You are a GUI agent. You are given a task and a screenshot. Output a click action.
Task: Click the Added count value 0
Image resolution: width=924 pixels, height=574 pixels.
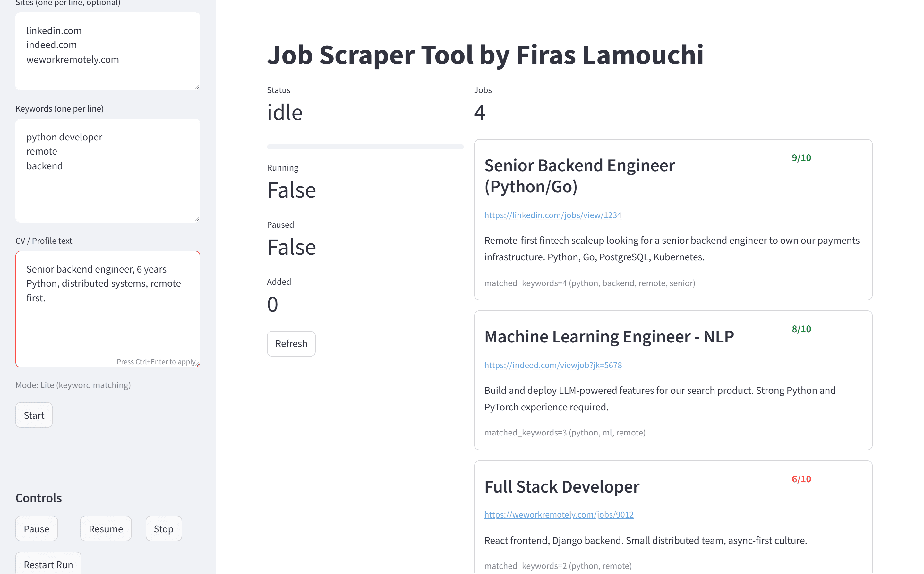point(273,304)
